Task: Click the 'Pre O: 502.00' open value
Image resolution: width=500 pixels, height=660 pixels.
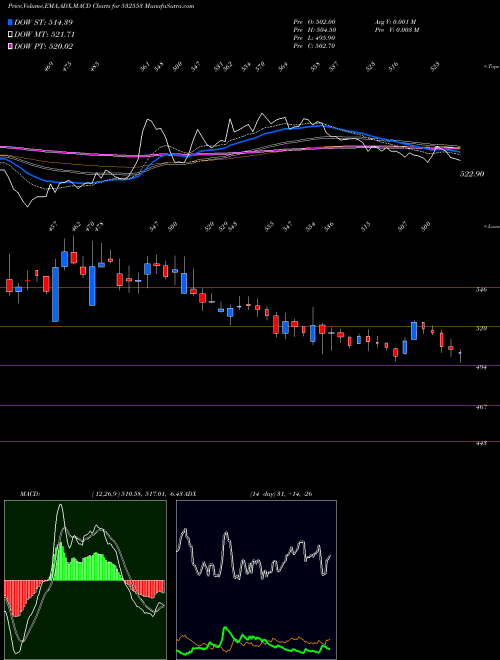Action: [x=314, y=22]
